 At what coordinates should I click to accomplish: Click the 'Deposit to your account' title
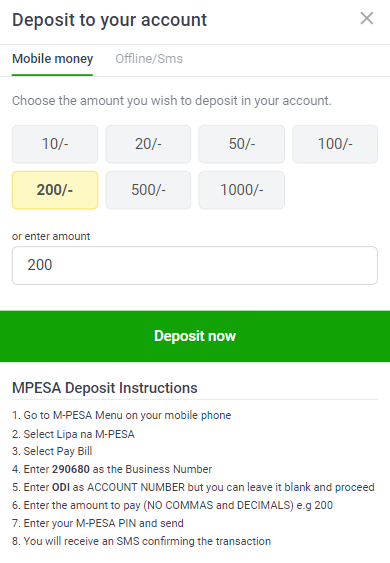click(x=110, y=20)
